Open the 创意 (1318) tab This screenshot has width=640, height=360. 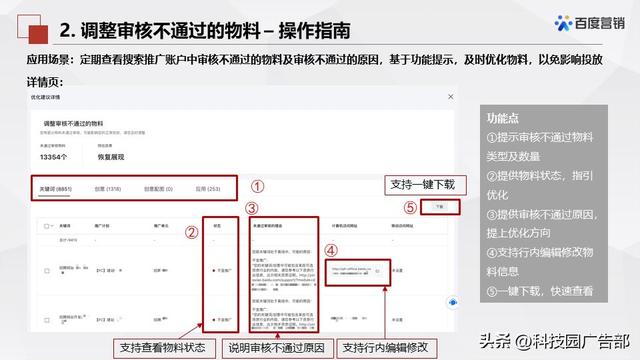(108, 189)
